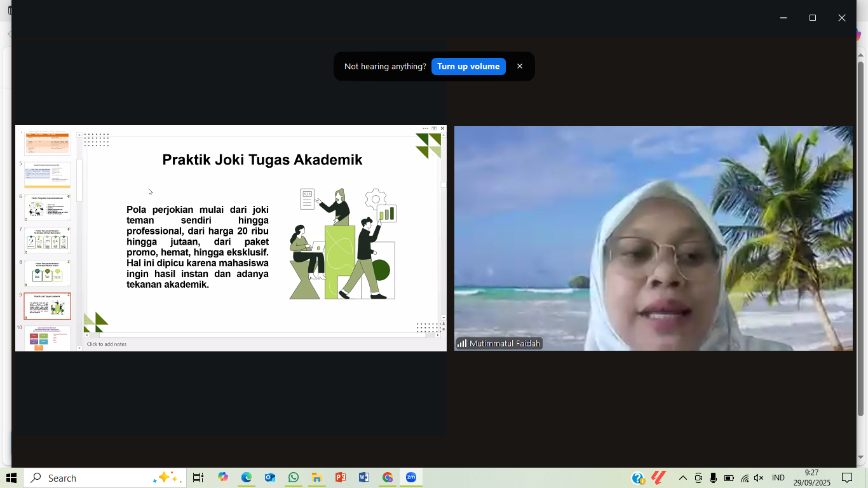
Task: Toggle the microphone icon in system tray
Action: click(x=714, y=478)
